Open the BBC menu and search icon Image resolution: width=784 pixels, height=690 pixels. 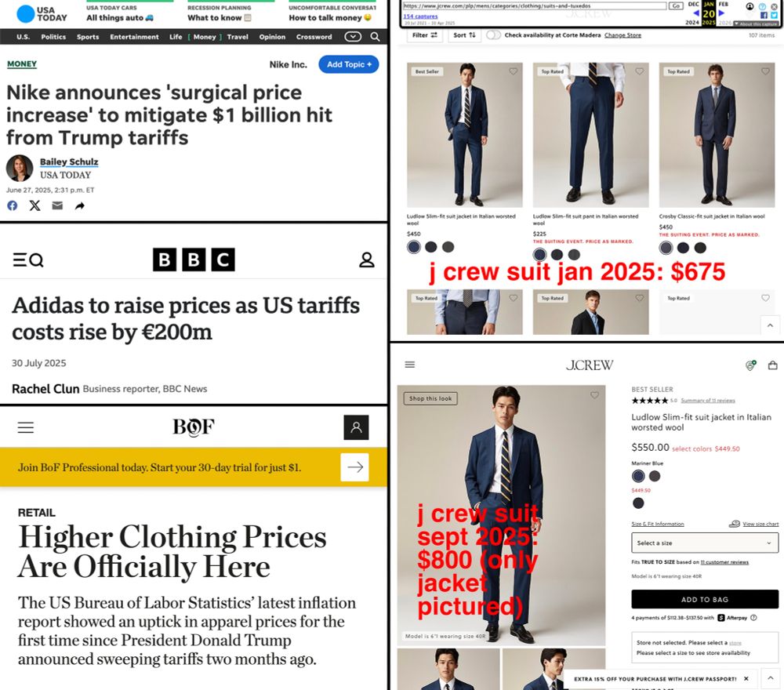pos(28,260)
